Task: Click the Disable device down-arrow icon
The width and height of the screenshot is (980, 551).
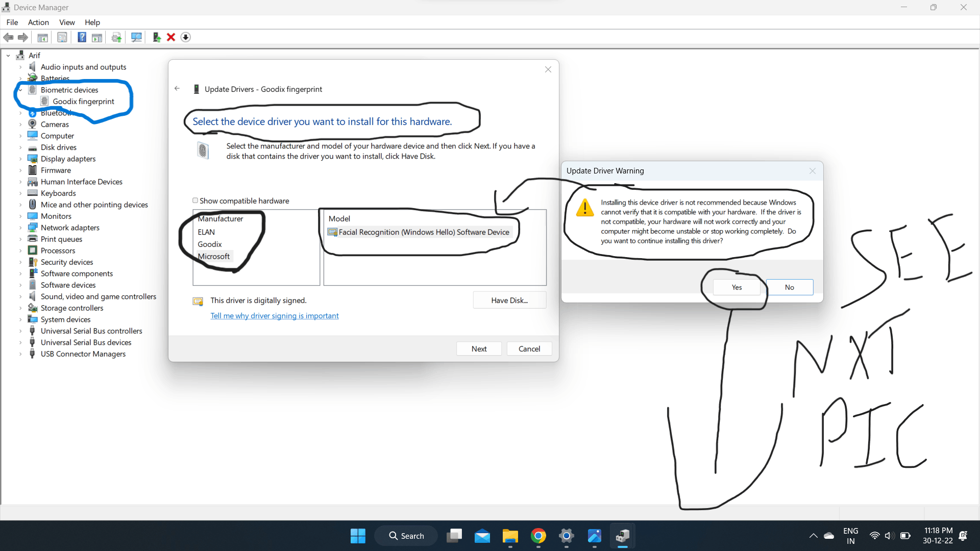Action: point(186,37)
